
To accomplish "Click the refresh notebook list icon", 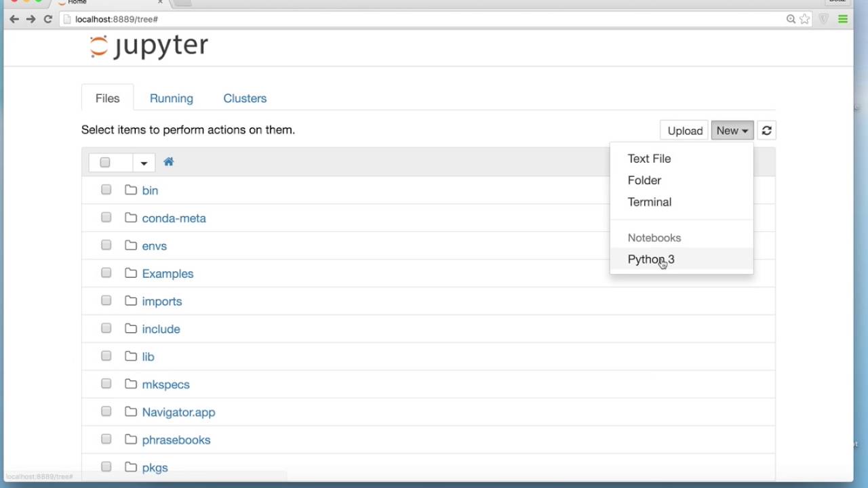I will [767, 131].
